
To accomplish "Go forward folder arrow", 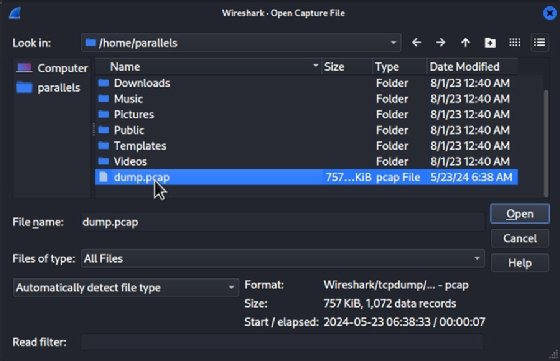I will pos(441,43).
